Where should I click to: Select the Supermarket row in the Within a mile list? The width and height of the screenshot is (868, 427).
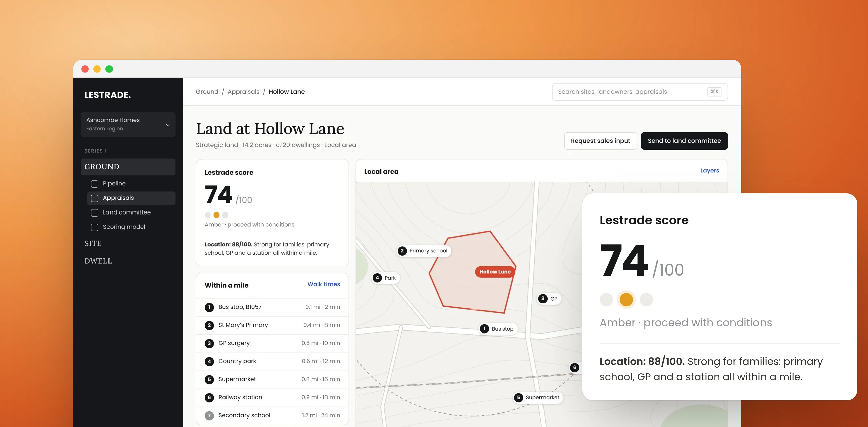tap(272, 380)
